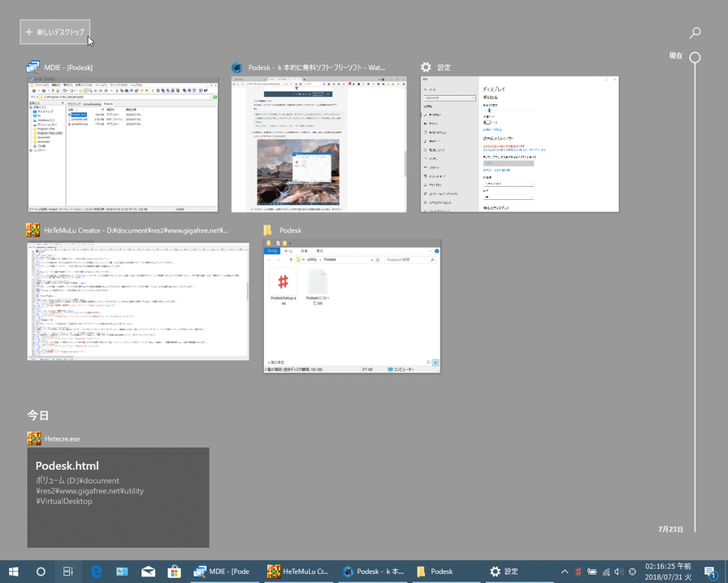The height and width of the screenshot is (583, 728).
Task: Switch to 設定 taskbar button
Action: 521,572
